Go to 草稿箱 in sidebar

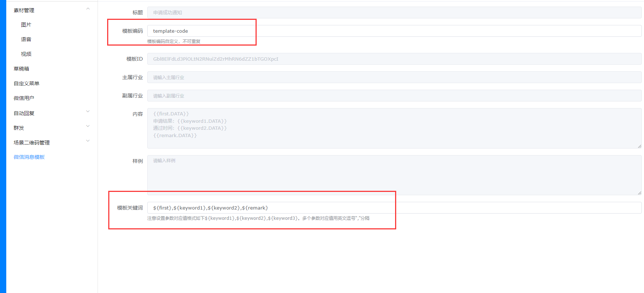click(21, 69)
